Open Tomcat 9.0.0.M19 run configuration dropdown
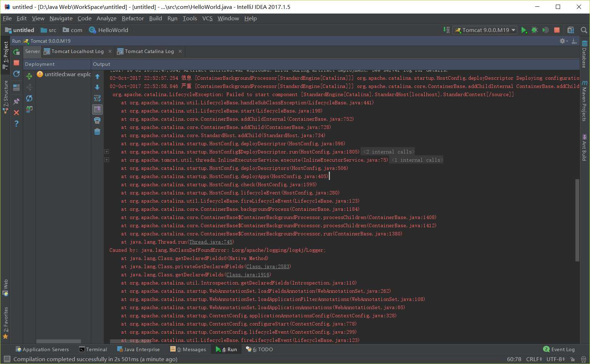This screenshot has width=590, height=364. point(485,30)
